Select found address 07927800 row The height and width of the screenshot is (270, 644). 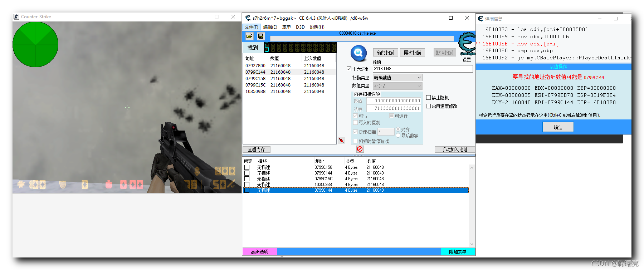click(x=289, y=66)
